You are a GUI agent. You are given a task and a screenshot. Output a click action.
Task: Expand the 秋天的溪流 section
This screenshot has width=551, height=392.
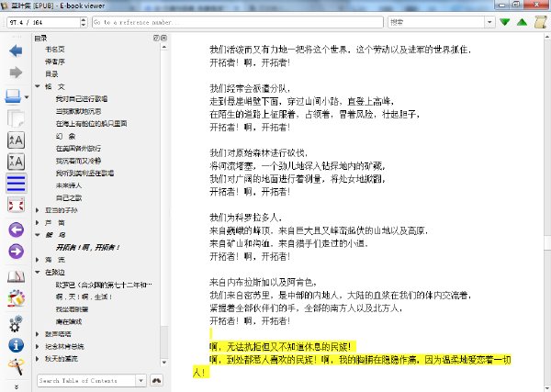pos(38,359)
